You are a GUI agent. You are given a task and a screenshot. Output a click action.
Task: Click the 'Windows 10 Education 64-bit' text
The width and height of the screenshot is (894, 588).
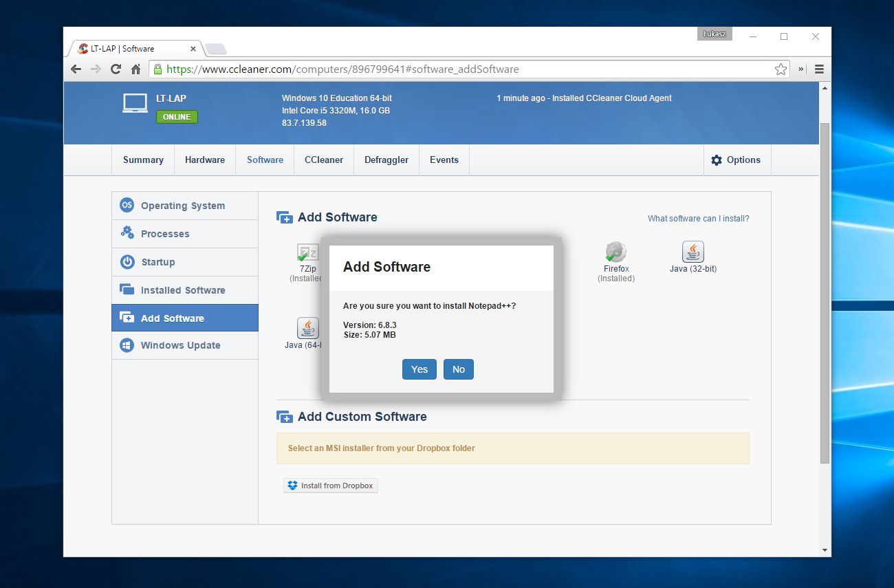point(337,98)
